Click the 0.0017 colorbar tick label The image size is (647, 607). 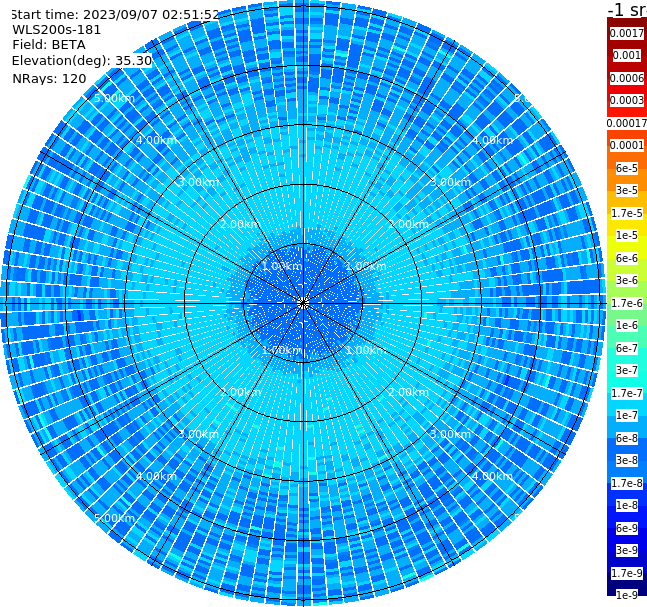point(627,33)
